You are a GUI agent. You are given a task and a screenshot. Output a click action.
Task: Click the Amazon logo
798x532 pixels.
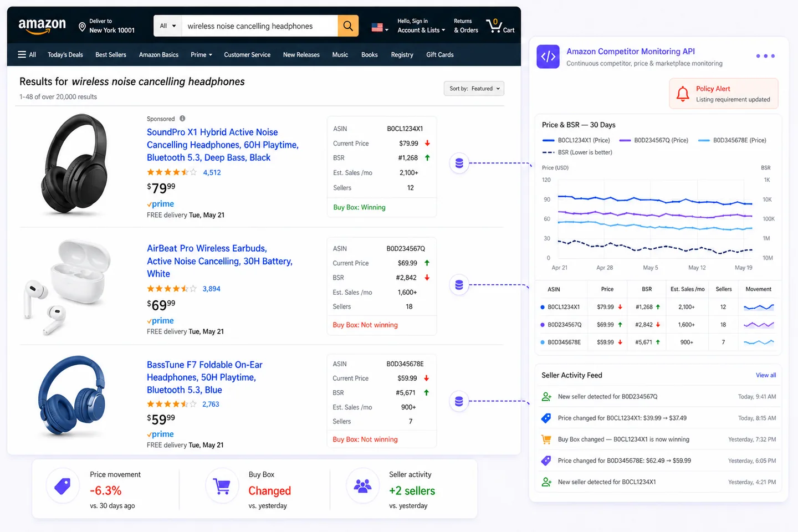tap(42, 25)
